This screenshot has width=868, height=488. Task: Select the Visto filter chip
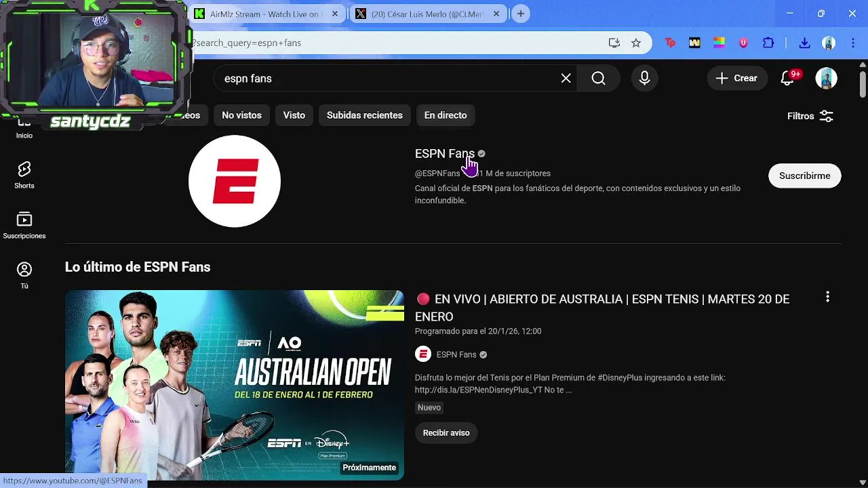(294, 115)
